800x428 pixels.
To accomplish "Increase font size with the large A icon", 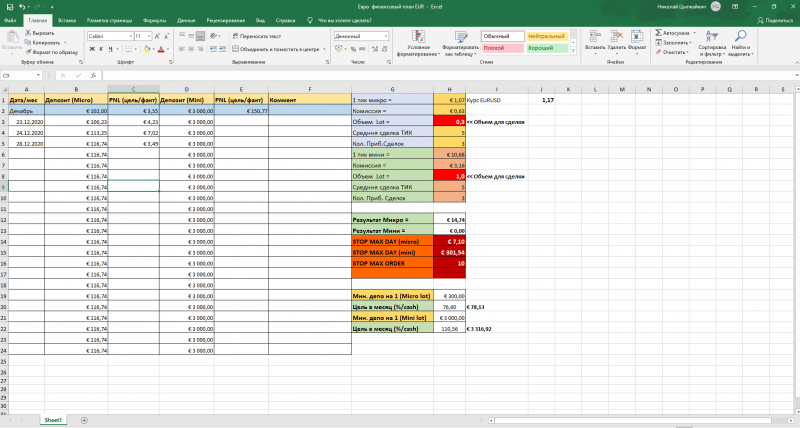I will point(157,36).
